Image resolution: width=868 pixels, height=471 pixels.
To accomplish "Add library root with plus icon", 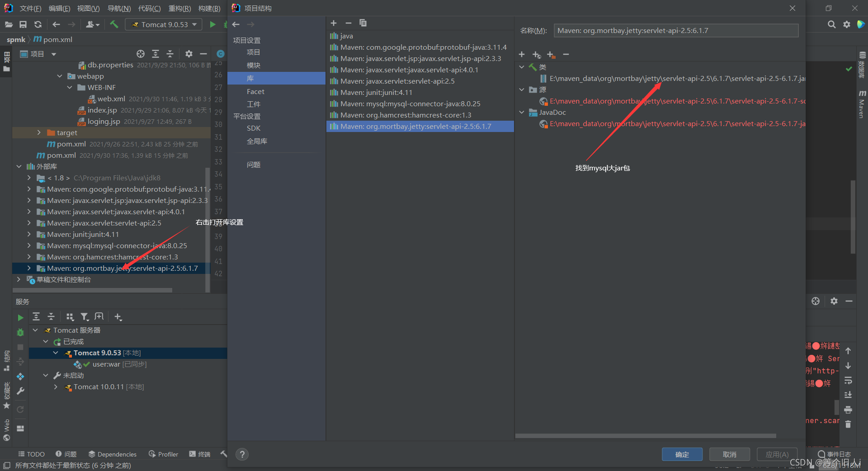I will click(x=522, y=54).
